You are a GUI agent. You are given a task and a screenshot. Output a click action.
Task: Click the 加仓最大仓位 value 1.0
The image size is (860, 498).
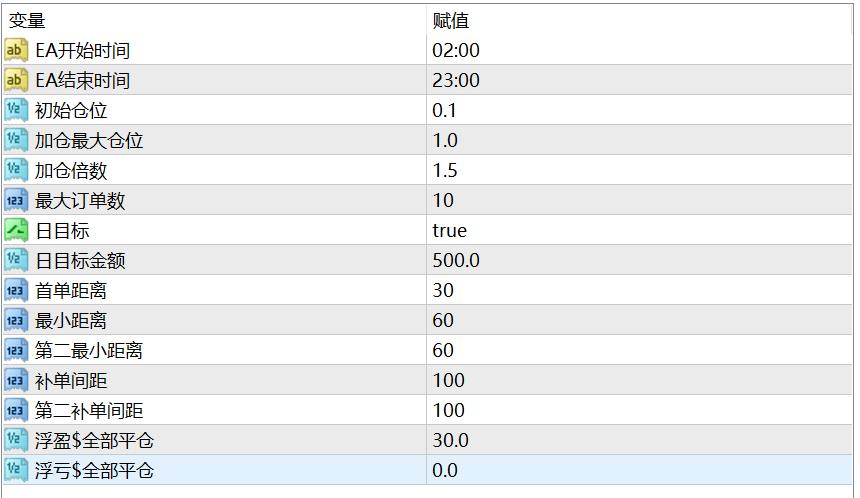445,140
